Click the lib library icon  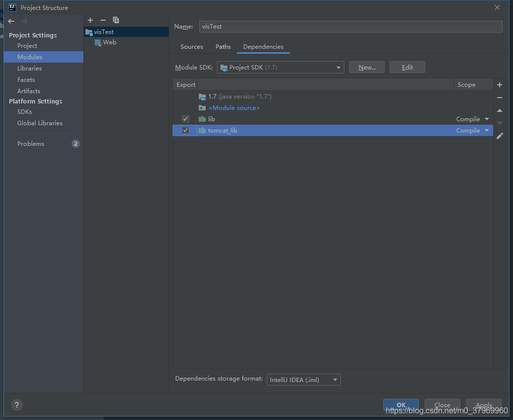coord(202,119)
